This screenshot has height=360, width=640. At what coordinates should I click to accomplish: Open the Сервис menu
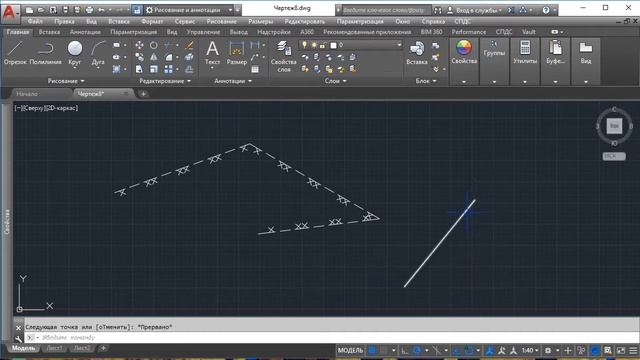tap(184, 21)
